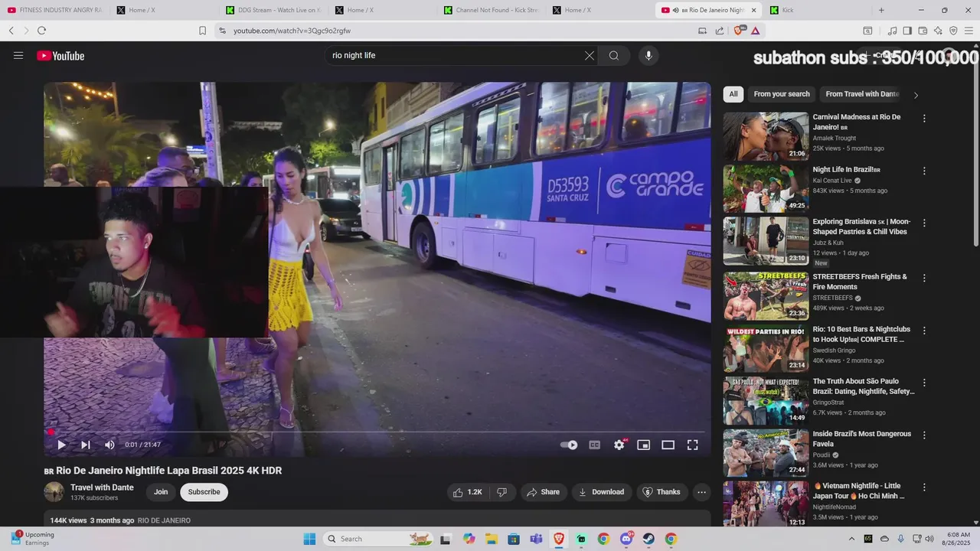
Task: Like the video with 1.2K likes
Action: [467, 492]
